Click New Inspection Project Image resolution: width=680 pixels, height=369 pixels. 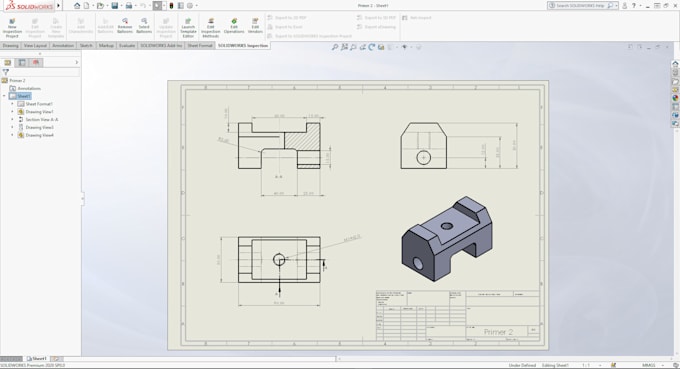click(x=12, y=28)
